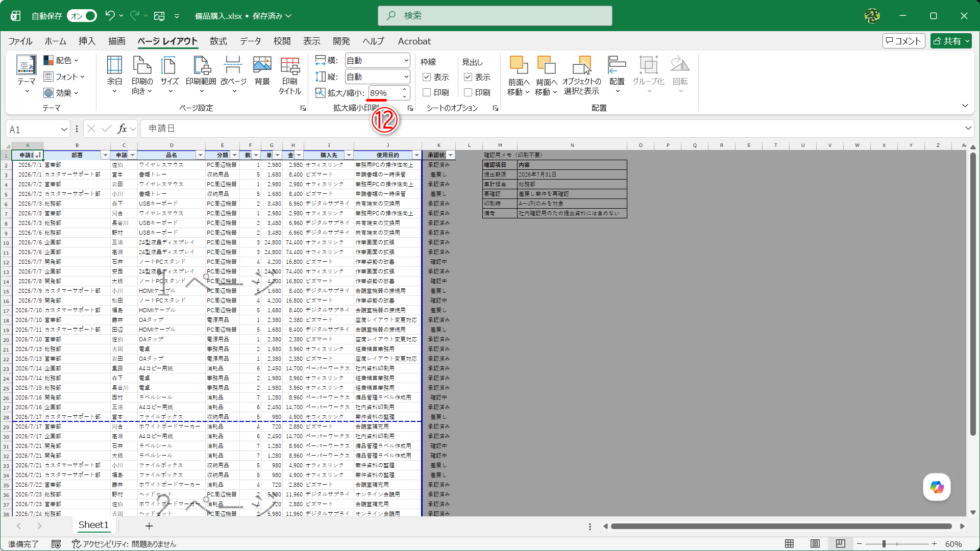Toggle 自動保存 autosave switch
The height and width of the screenshot is (551, 980).
(x=82, y=16)
